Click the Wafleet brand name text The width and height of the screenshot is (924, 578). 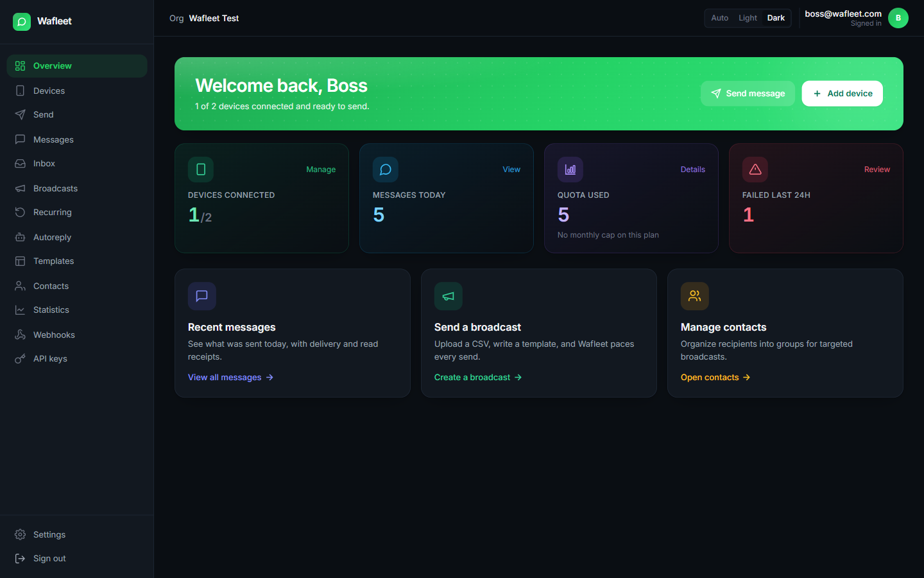click(x=55, y=21)
